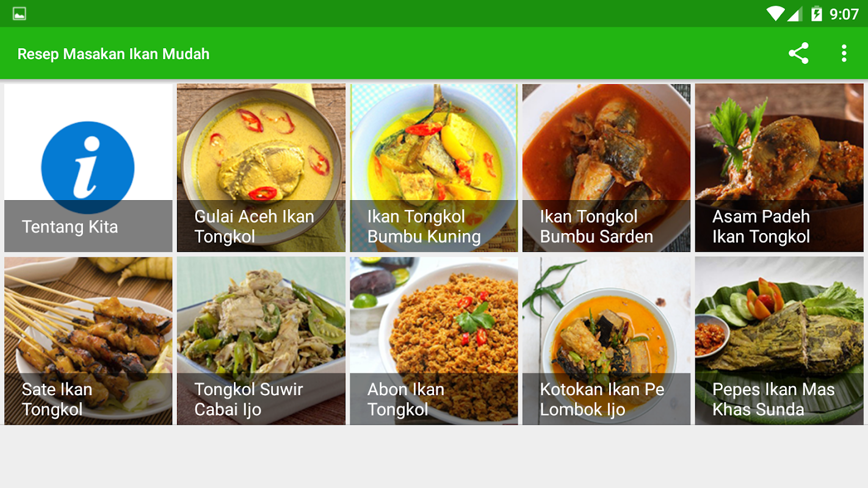Viewport: 868px width, 488px height.
Task: Tap the share icon in the app bar
Action: click(x=798, y=54)
